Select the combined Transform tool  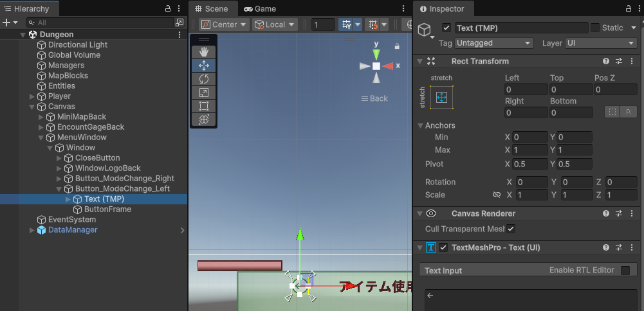pyautogui.click(x=204, y=120)
